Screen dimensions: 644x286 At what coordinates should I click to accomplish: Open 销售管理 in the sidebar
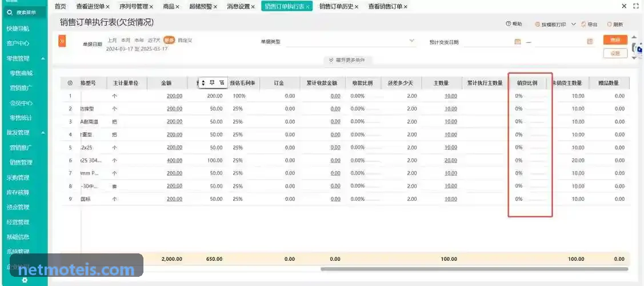21,162
